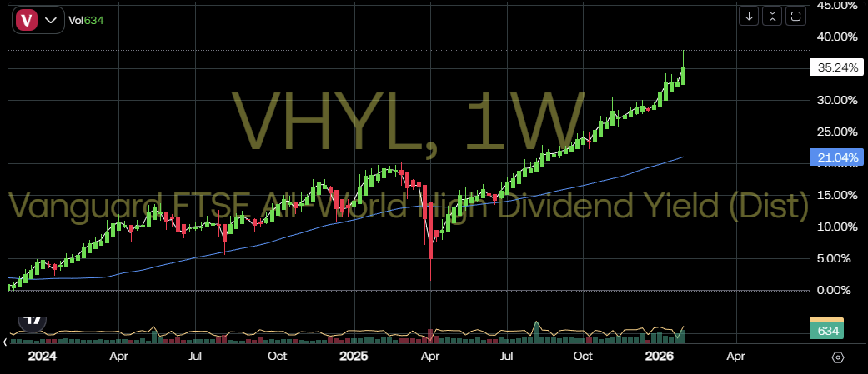868x374 pixels.
Task: Click the small left arrow at bottom-left edge
Action: click(7, 342)
